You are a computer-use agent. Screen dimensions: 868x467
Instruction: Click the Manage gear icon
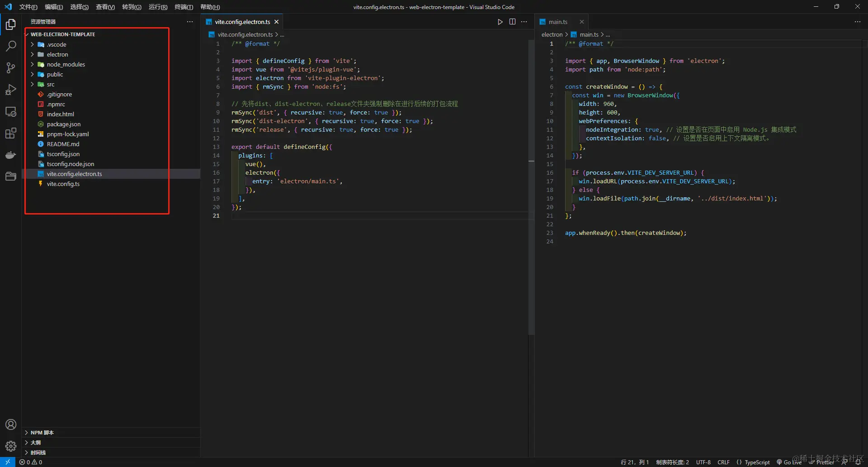coord(11,446)
